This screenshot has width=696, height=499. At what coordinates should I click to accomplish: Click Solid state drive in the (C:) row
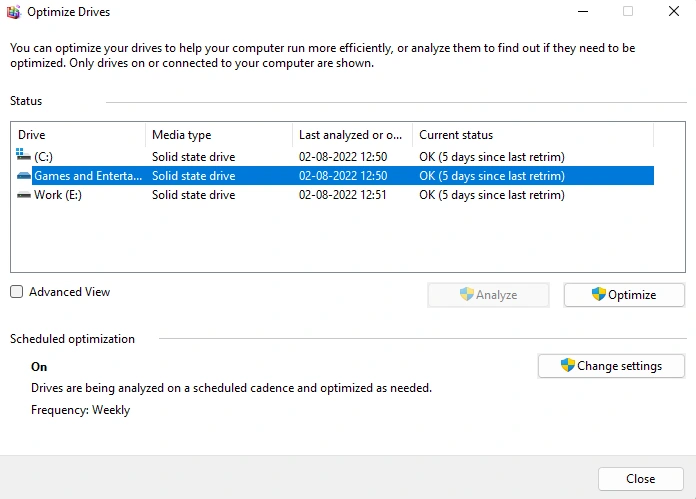[194, 157]
